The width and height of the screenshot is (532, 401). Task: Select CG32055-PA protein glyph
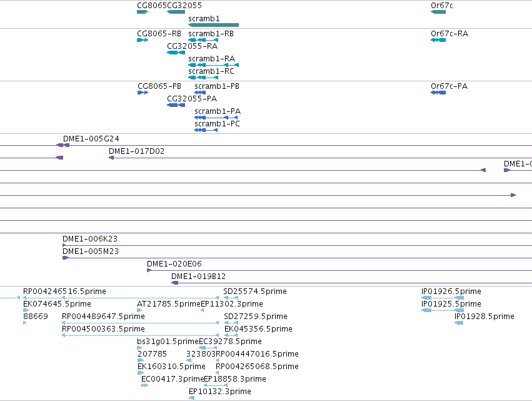pos(176,105)
